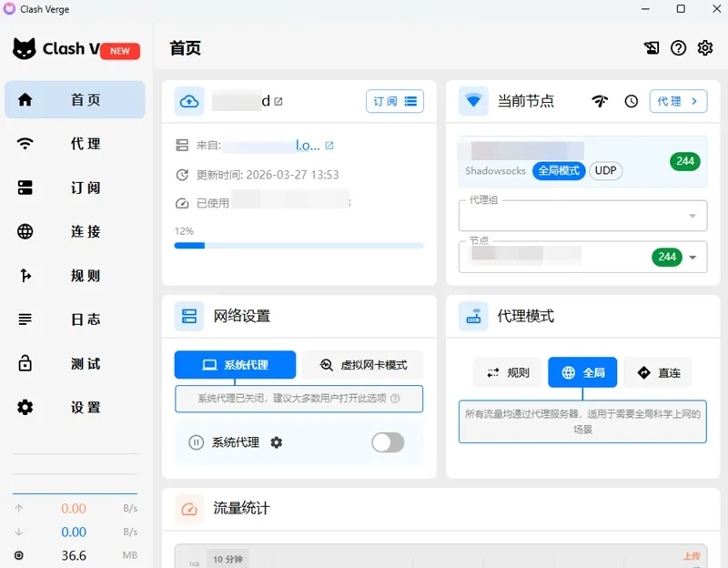Click the cloud icon on the profile card
The width and height of the screenshot is (728, 568).
point(189,101)
